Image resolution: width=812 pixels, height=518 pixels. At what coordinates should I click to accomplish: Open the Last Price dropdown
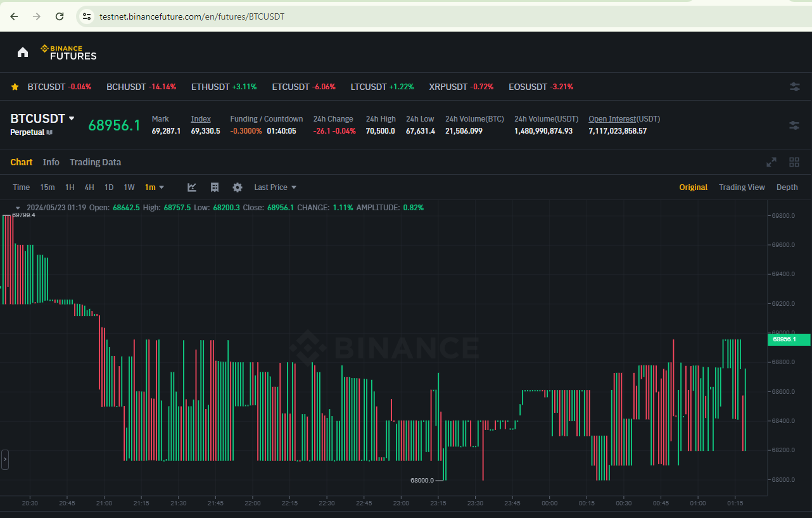[x=276, y=187]
